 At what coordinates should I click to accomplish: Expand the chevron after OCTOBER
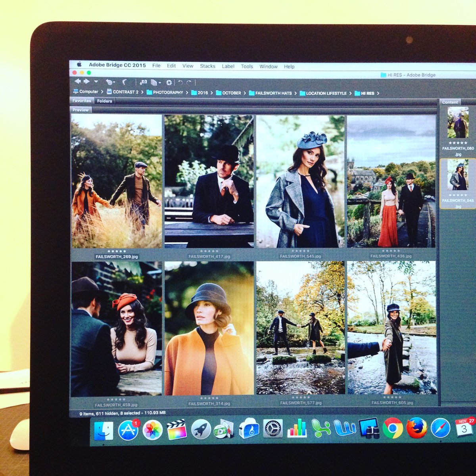pos(245,93)
